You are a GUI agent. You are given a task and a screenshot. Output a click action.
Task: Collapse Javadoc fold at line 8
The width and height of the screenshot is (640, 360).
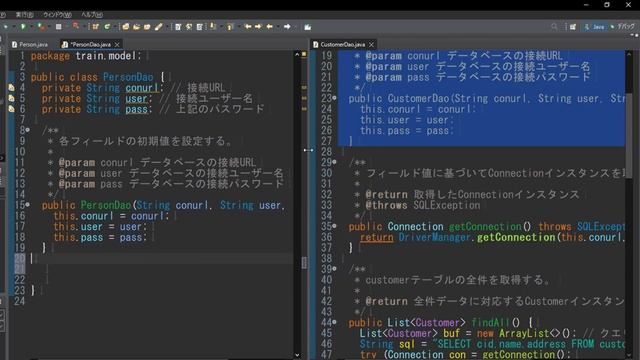[x=28, y=130]
